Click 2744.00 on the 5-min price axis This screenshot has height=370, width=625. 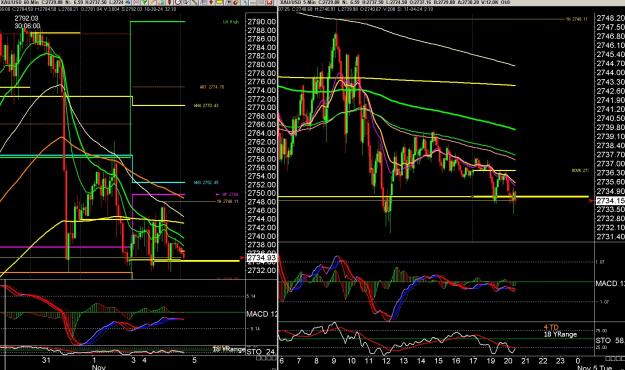[610, 73]
